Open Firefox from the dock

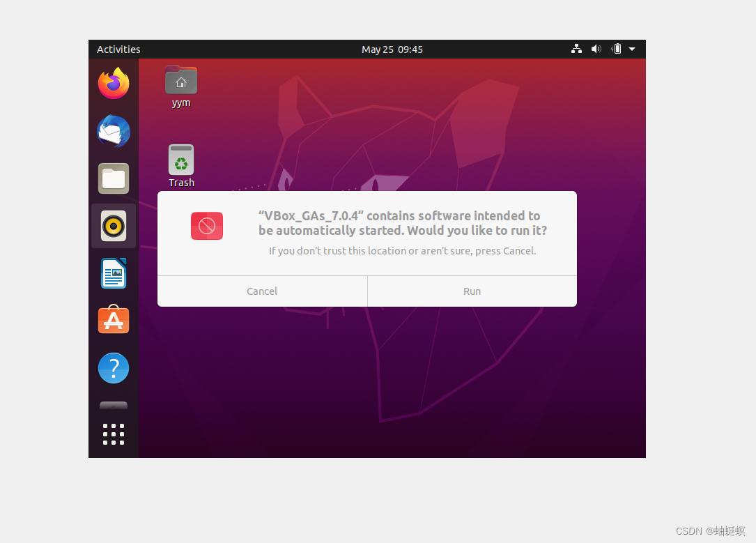(113, 83)
